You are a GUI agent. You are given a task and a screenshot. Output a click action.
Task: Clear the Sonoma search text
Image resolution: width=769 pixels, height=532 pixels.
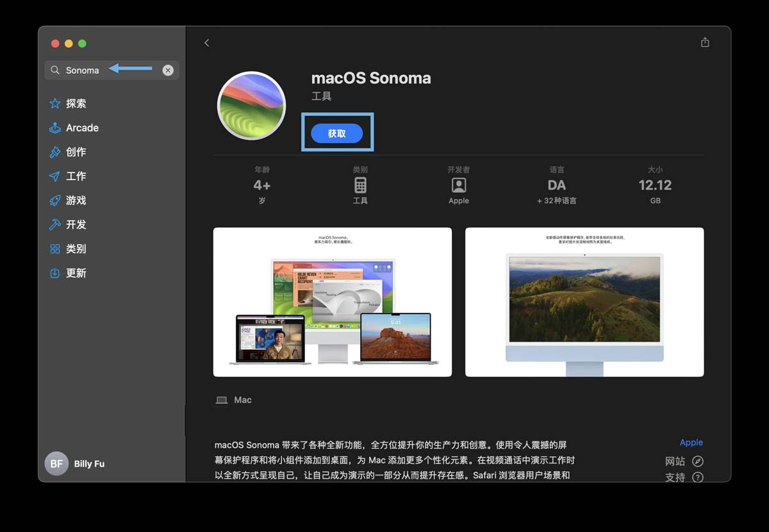point(168,71)
